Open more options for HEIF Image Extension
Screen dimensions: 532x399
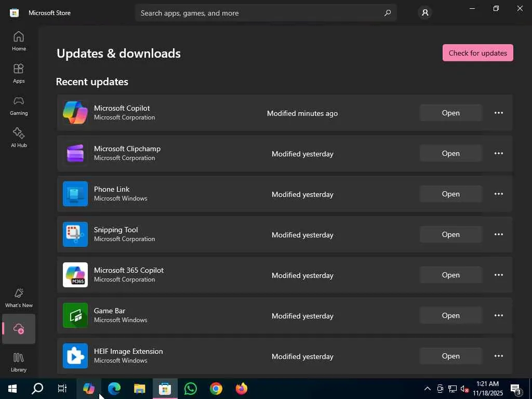498,356
